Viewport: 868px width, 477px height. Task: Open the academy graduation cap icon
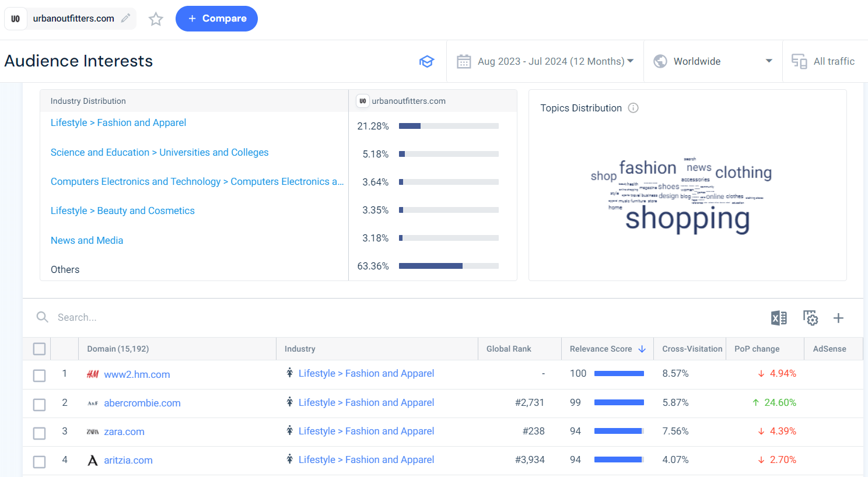point(427,61)
